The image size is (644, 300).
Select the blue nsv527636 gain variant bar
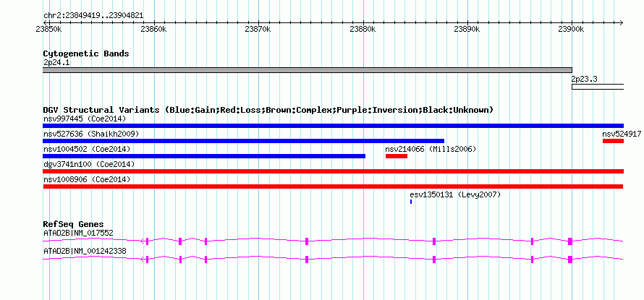click(244, 141)
